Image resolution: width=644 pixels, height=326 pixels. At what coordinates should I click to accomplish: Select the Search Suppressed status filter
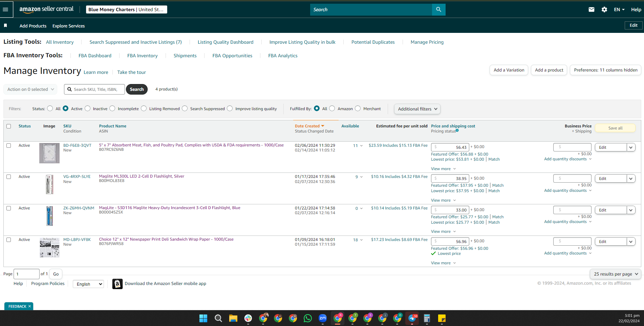point(185,108)
